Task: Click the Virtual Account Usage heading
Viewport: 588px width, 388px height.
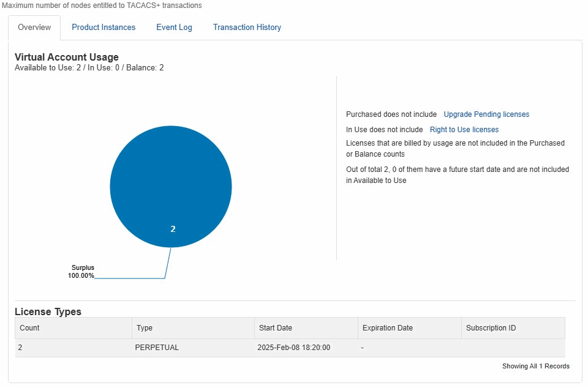Action: point(66,57)
